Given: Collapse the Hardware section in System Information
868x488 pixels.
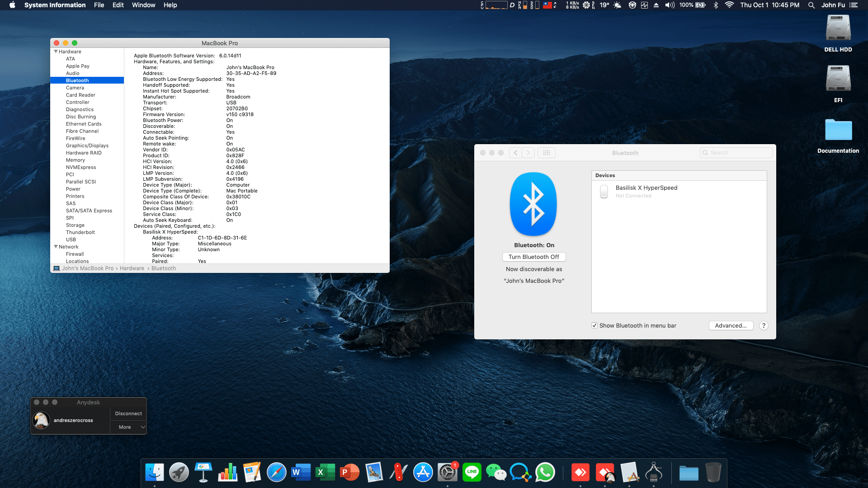Looking at the screenshot, I should point(56,51).
